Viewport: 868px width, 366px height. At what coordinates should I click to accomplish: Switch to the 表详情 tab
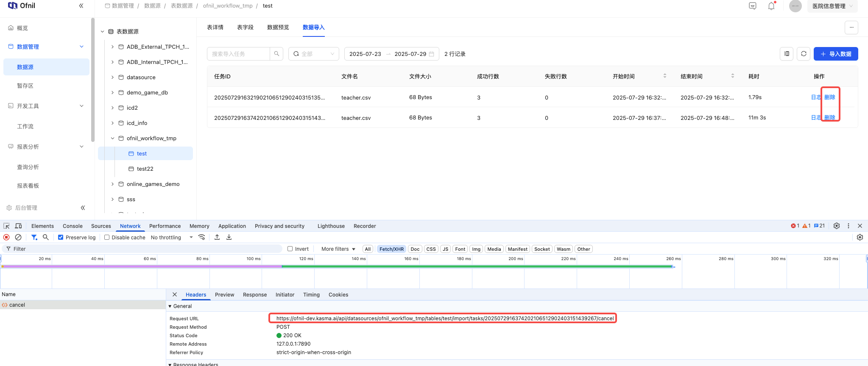(215, 27)
